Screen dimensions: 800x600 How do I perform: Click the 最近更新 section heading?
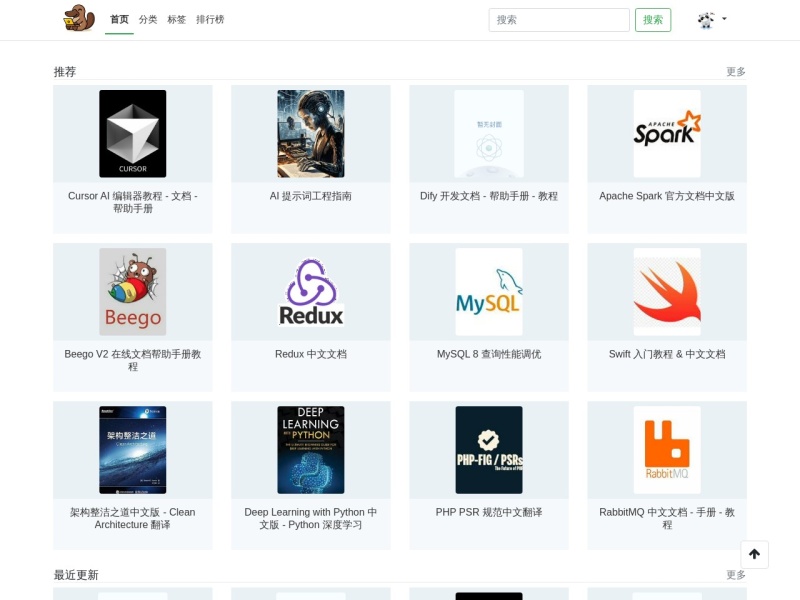coord(76,574)
